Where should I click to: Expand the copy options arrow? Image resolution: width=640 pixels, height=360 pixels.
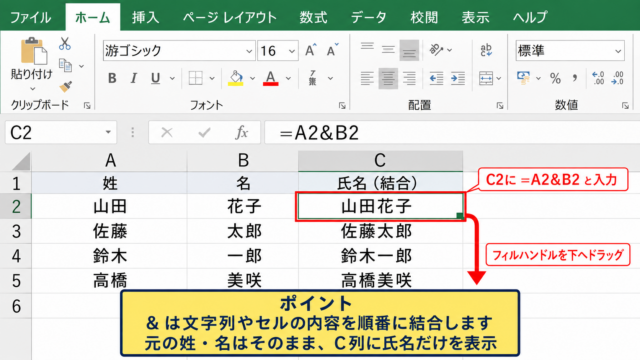pos(82,66)
